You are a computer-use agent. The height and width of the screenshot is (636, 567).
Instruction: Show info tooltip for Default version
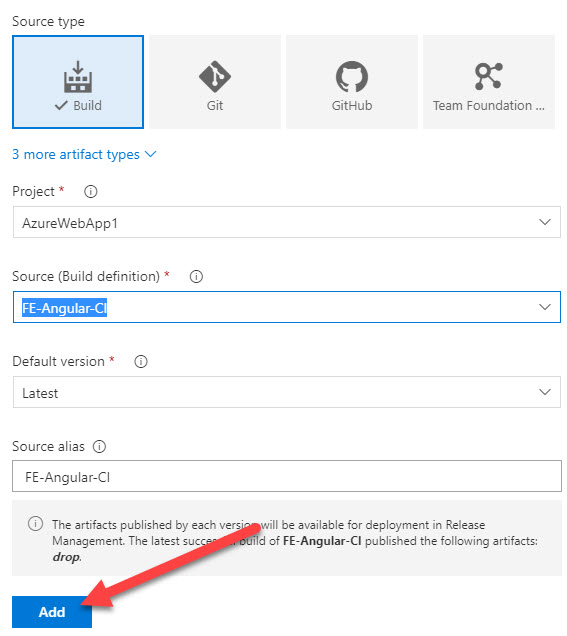[x=141, y=361]
